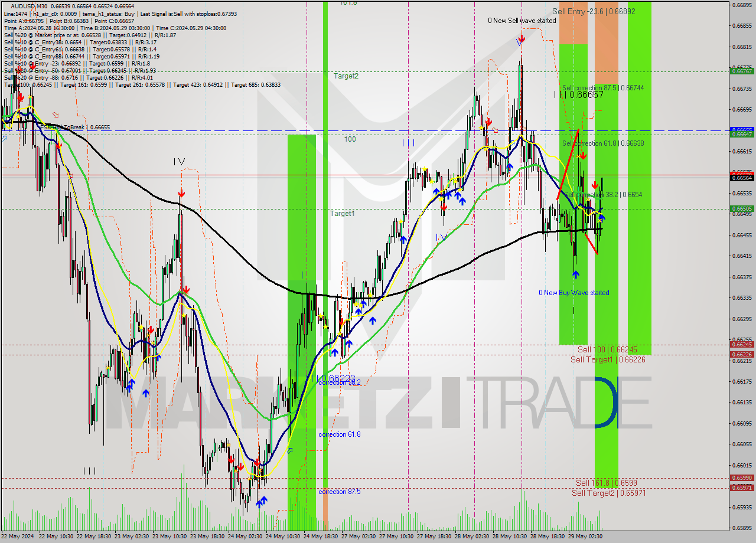
Task: Click the '| | | 0.66657' wave label
Action: click(x=579, y=94)
